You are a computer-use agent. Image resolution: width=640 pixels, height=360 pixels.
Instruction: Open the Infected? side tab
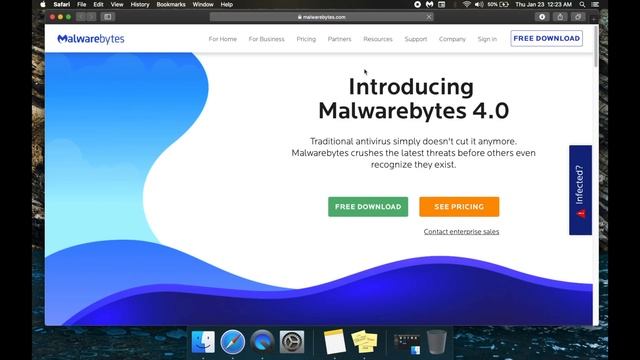(580, 190)
